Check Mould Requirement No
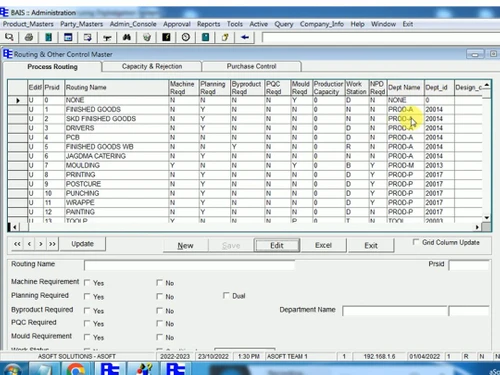This screenshot has width=500, height=375. point(159,337)
